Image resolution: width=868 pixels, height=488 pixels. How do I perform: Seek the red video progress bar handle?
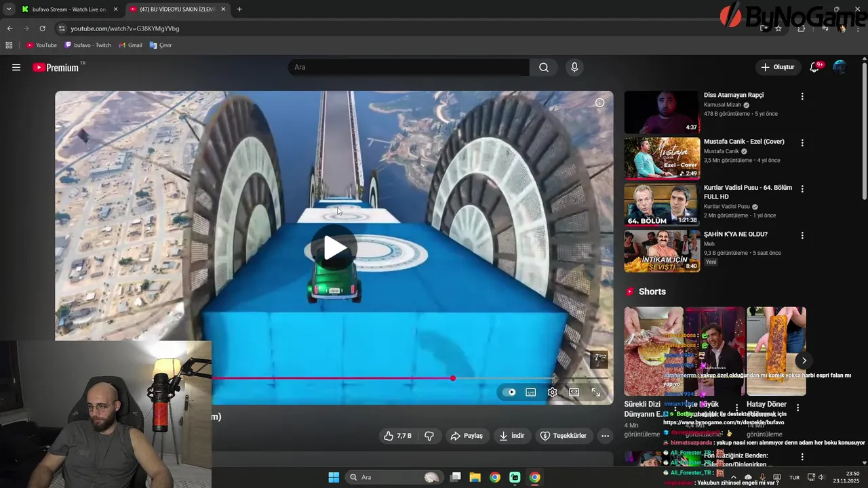pos(452,378)
